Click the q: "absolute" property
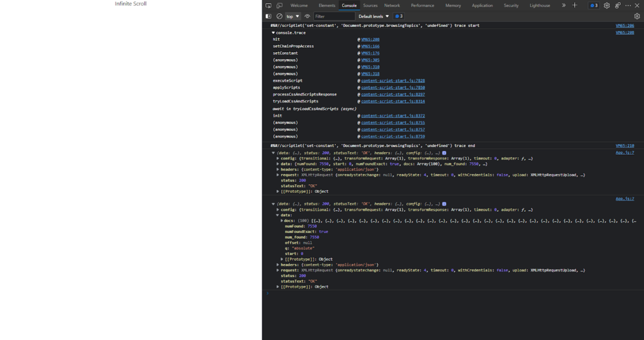Viewport: 644px width, 340px height. tap(299, 248)
